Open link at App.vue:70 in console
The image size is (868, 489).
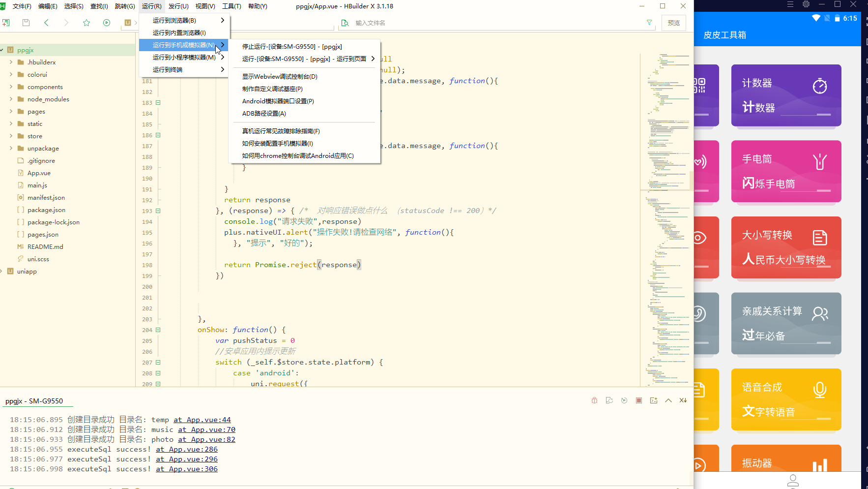[x=206, y=429]
